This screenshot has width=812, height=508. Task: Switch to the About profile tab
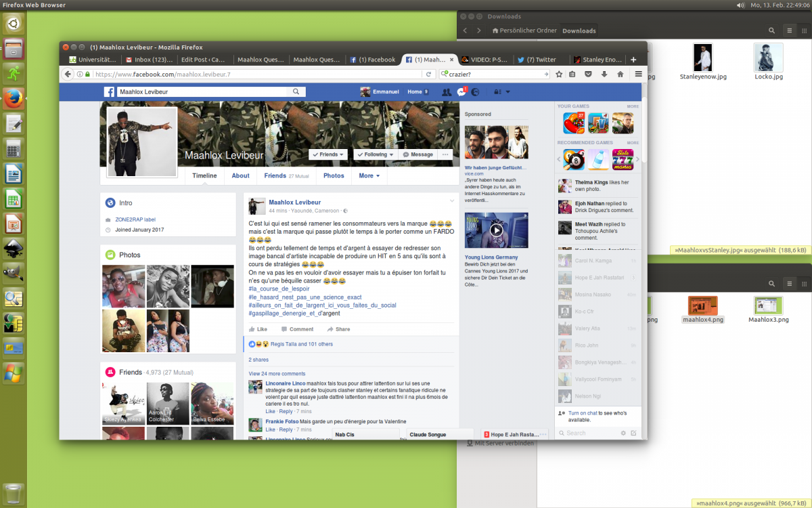click(240, 175)
